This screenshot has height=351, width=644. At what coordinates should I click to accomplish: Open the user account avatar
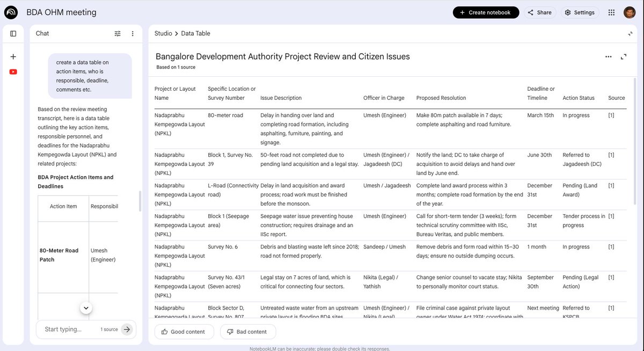click(x=630, y=12)
